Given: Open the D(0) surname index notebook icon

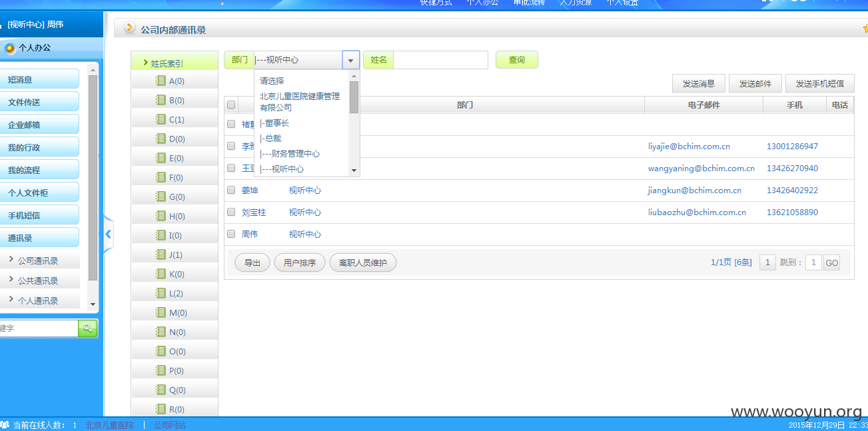Looking at the screenshot, I should click(x=160, y=139).
